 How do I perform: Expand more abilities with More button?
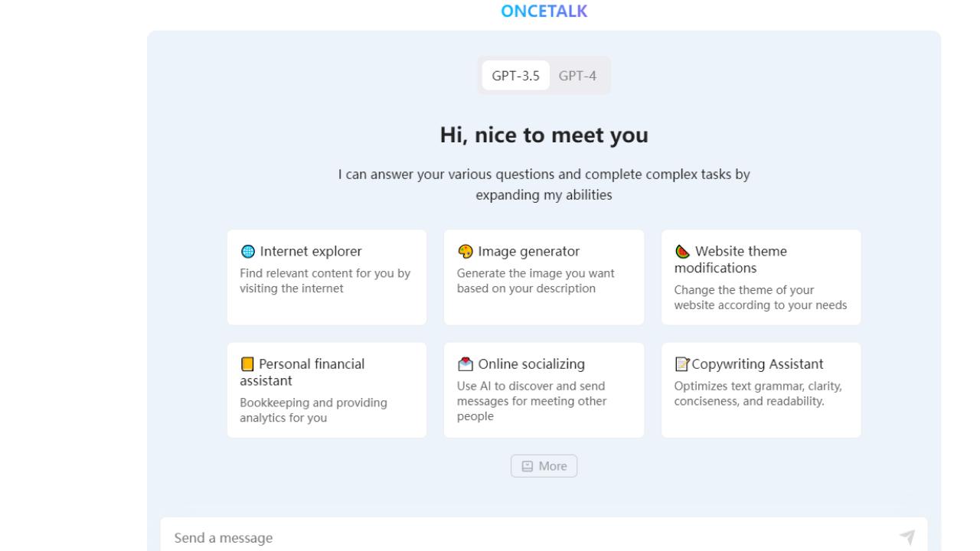tap(544, 466)
